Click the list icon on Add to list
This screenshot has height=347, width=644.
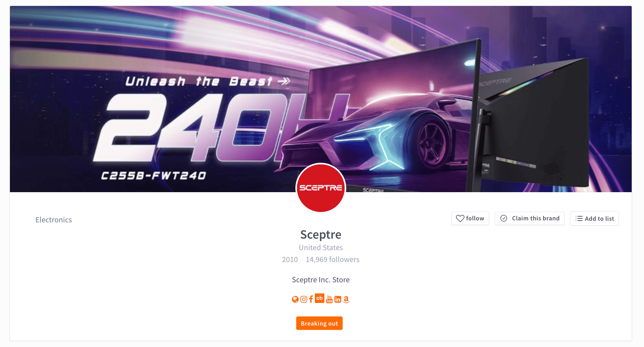point(579,218)
